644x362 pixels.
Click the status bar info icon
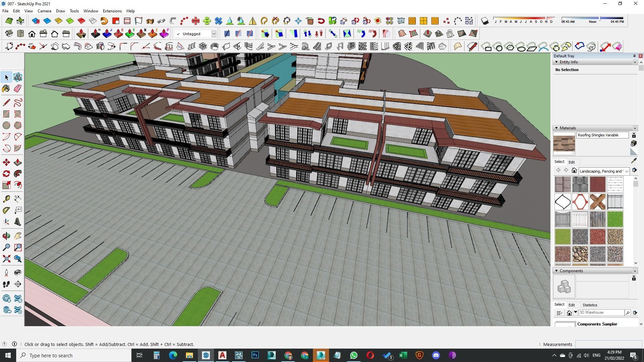[14, 344]
